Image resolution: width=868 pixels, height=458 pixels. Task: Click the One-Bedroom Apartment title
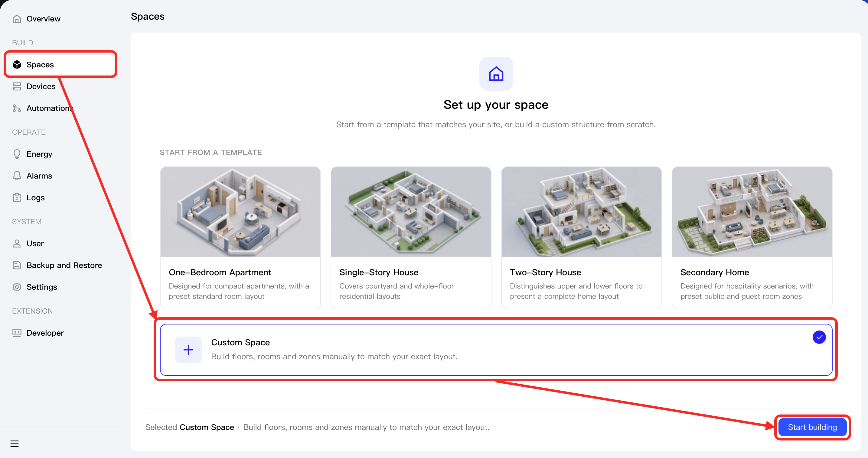[220, 272]
